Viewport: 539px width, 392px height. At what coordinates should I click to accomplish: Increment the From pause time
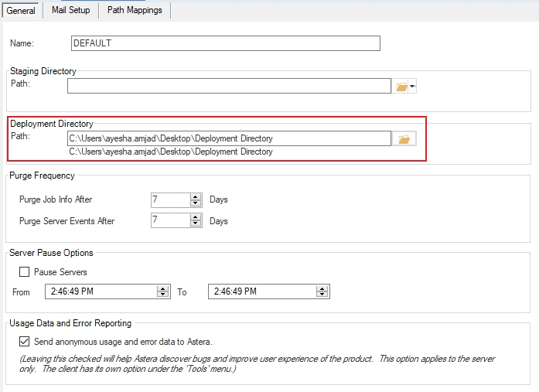[162, 288]
